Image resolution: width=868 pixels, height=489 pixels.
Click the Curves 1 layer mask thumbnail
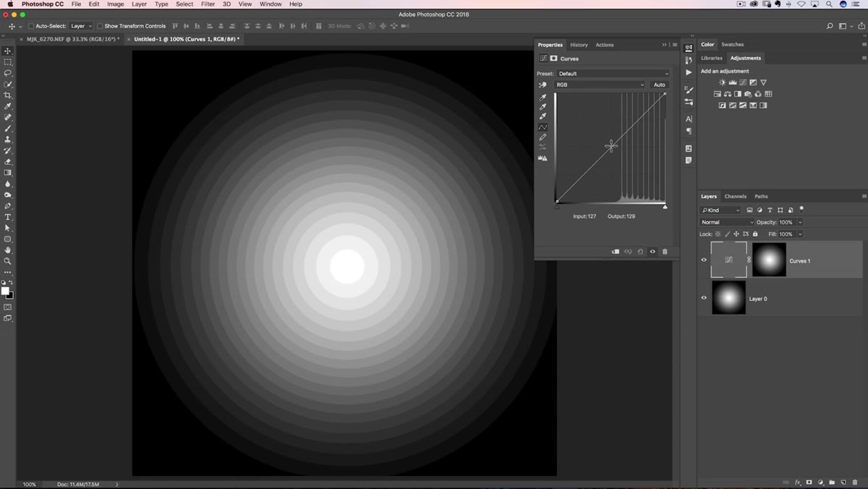(769, 260)
